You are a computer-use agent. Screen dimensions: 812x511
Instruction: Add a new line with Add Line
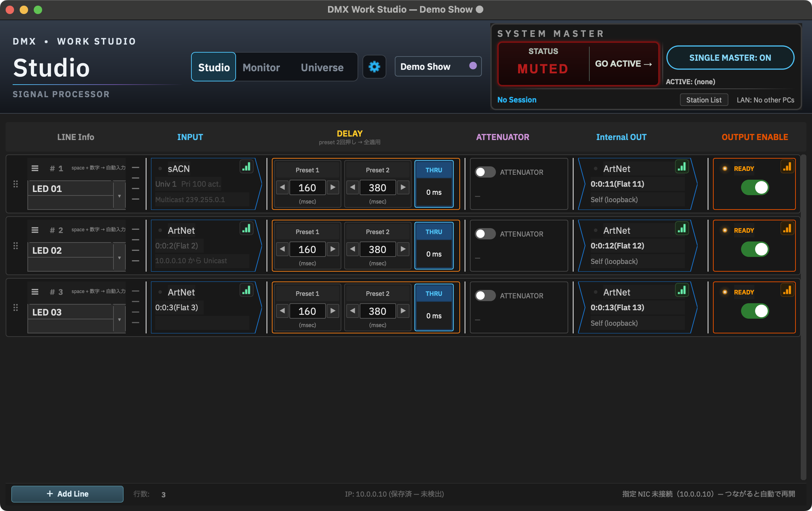[67, 494]
